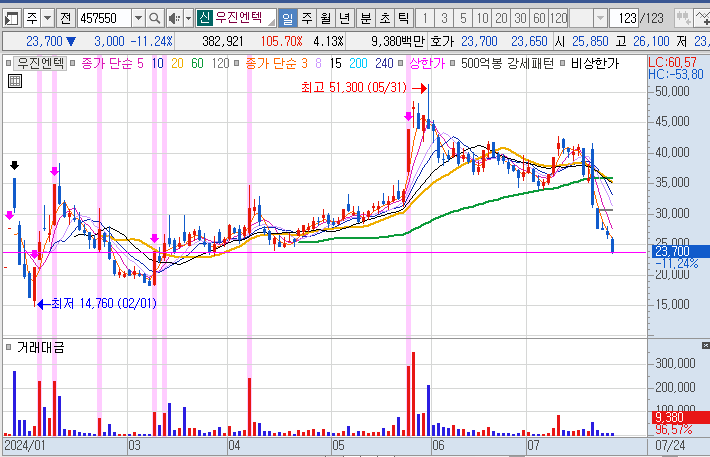Toggle the square before 비상한가 indicator

[x=562, y=63]
